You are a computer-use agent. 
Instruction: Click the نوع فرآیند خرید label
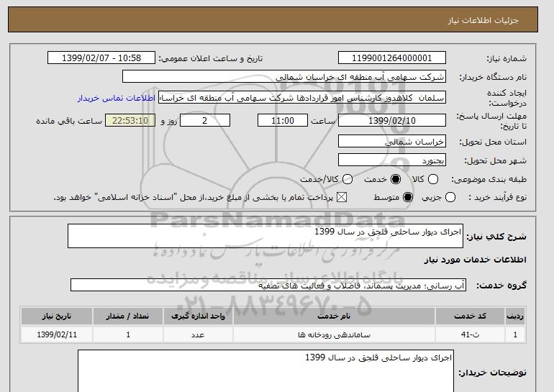click(497, 197)
